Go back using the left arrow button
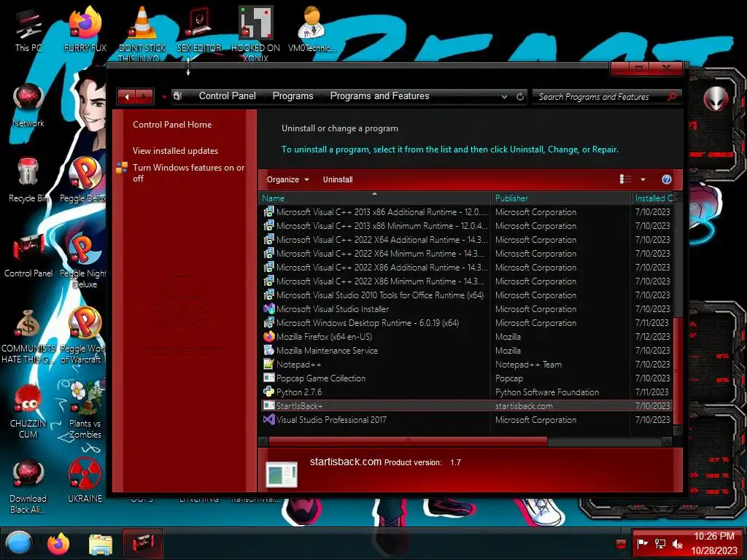Image resolution: width=747 pixels, height=560 pixels. [x=127, y=97]
